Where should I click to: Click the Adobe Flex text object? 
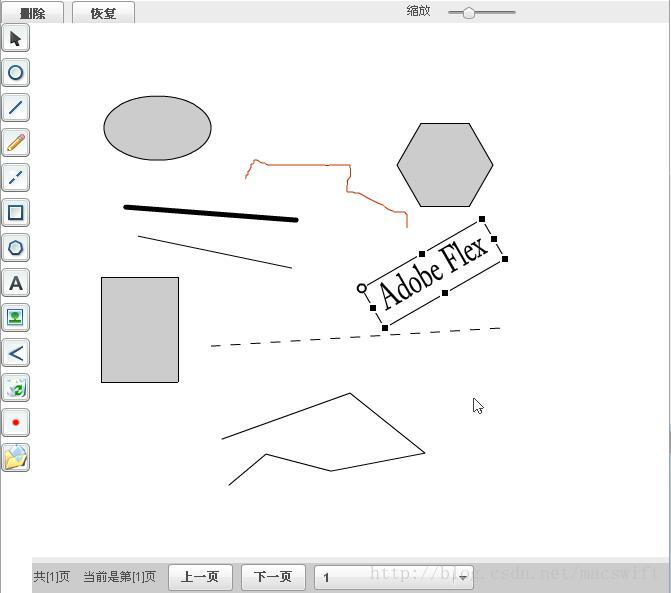pyautogui.click(x=433, y=273)
